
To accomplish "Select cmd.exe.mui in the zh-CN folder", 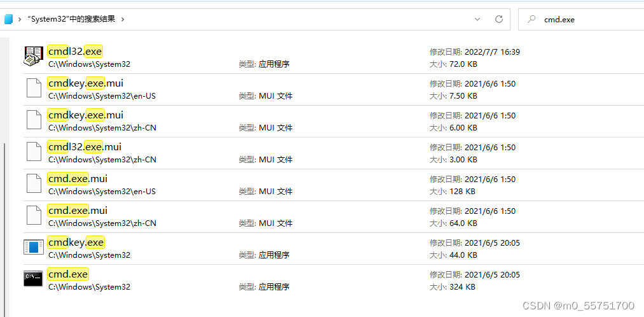I will click(77, 211).
